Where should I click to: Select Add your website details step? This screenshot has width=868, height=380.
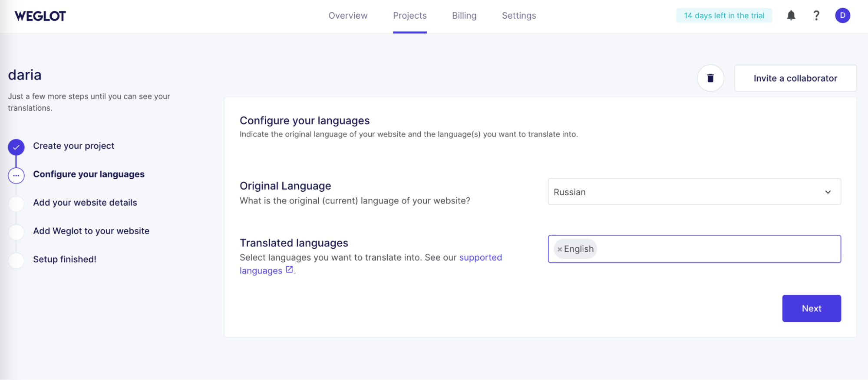(x=85, y=203)
